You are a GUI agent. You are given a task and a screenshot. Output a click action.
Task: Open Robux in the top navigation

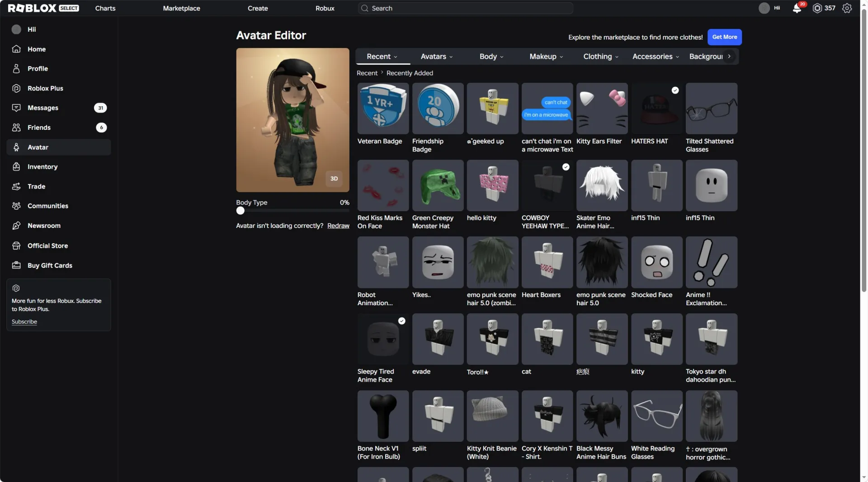tap(325, 8)
